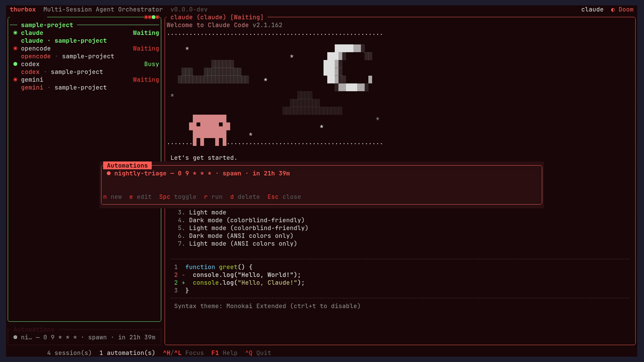Click 'opencode · sample-project' subtitle
Screen dimensions: 644x362
pyautogui.click(x=67, y=56)
